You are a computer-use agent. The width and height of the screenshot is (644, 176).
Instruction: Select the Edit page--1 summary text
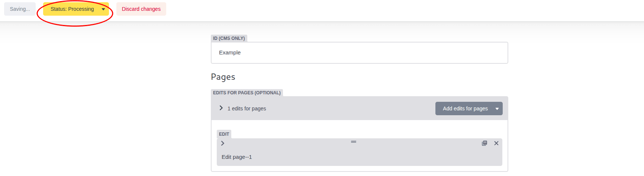coord(236,157)
